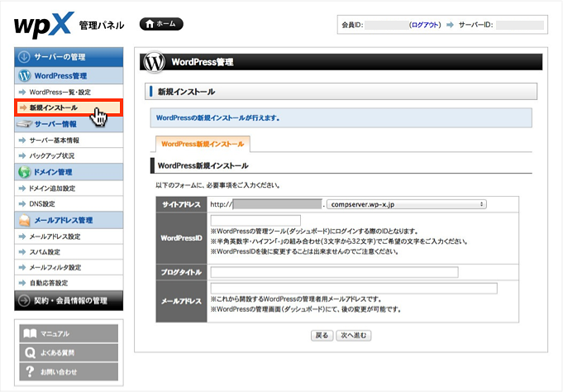563x392 pixels.
Task: Click the envelope icon beside メールアドレス管理
Action: [25, 220]
